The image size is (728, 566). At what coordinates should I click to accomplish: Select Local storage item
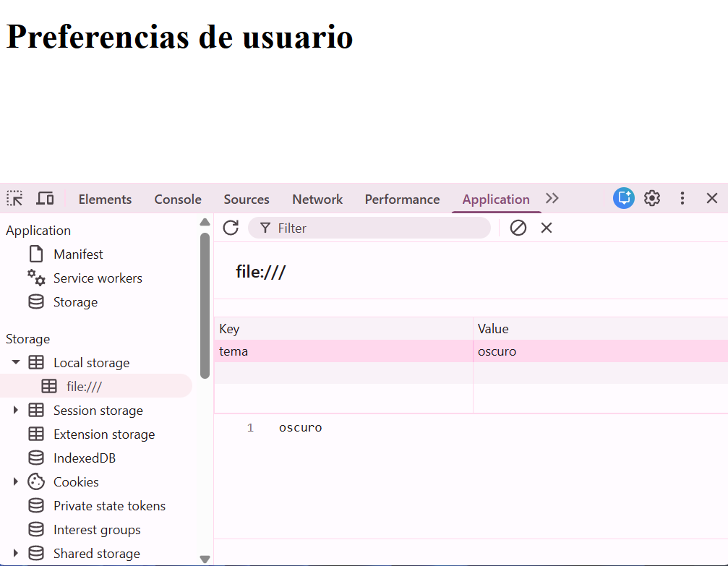pos(92,363)
